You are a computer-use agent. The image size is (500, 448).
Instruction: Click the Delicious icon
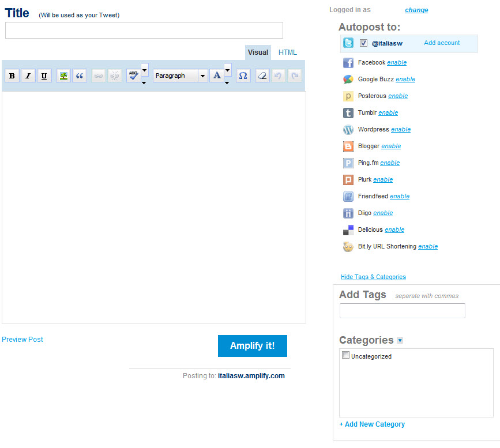coord(348,230)
